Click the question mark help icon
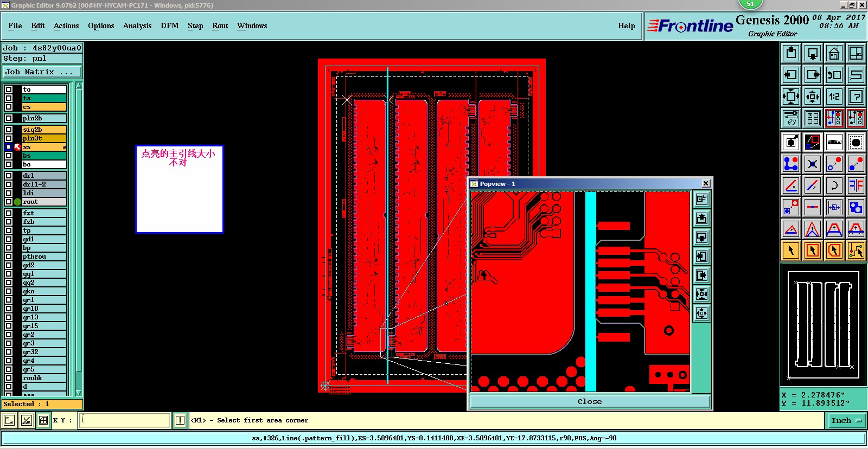This screenshot has width=868, height=449. 856,97
